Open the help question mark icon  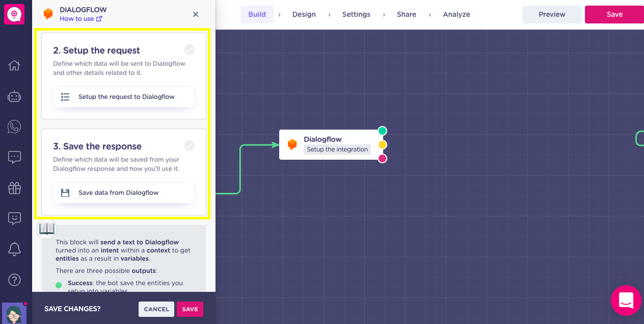pos(14,280)
